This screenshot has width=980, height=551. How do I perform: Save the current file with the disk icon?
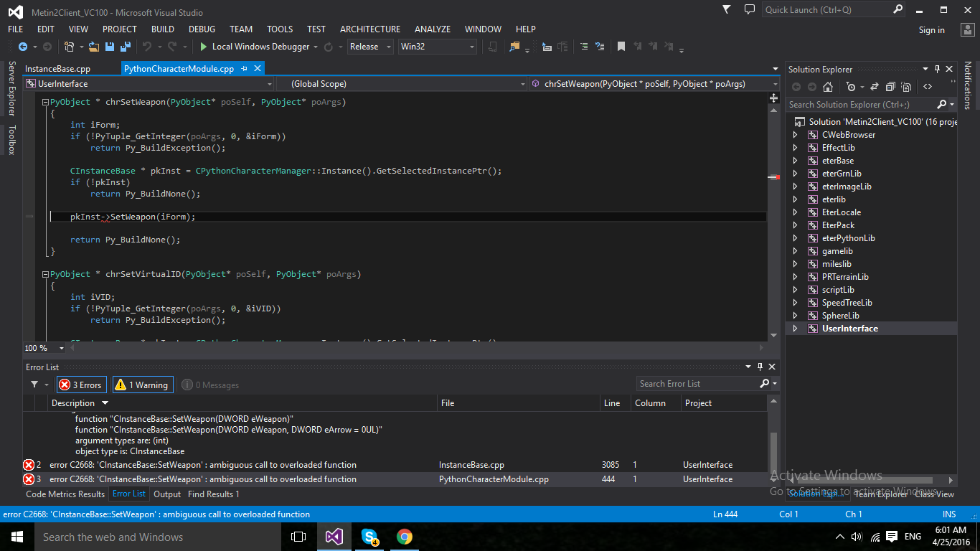(x=110, y=47)
